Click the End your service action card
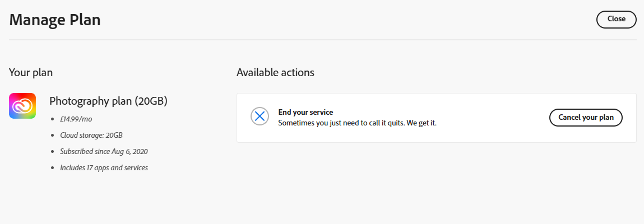Screen dimensions: 644x224 pos(437,118)
